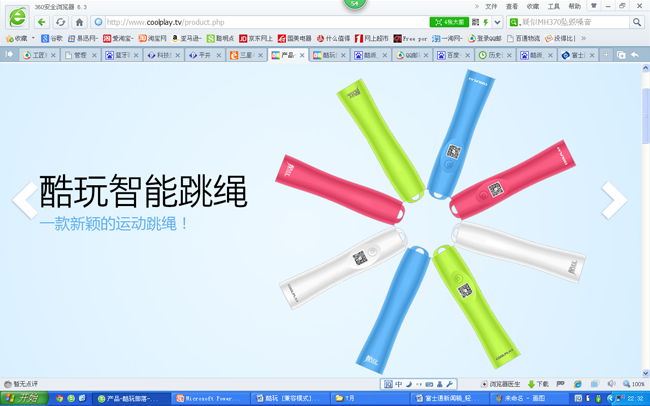Switch to the 未命名 - 画图 taskbar window
The width and height of the screenshot is (650, 406).
tap(528, 399)
